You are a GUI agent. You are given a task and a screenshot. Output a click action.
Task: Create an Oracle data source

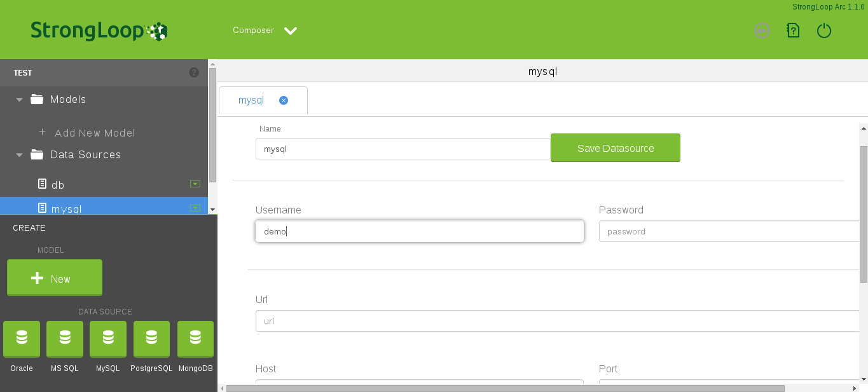22,339
